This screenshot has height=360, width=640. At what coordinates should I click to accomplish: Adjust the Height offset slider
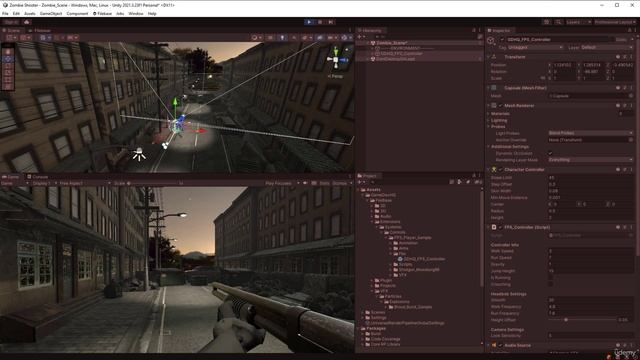point(566,320)
